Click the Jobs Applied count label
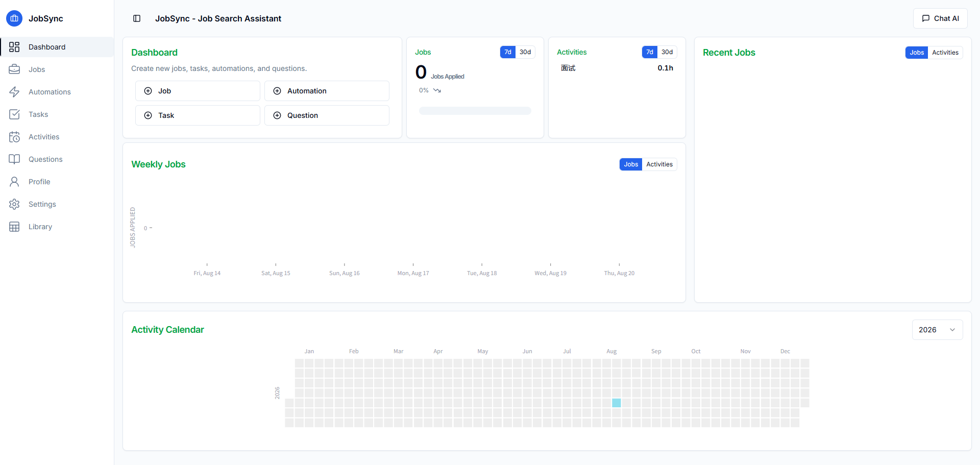 pos(448,77)
